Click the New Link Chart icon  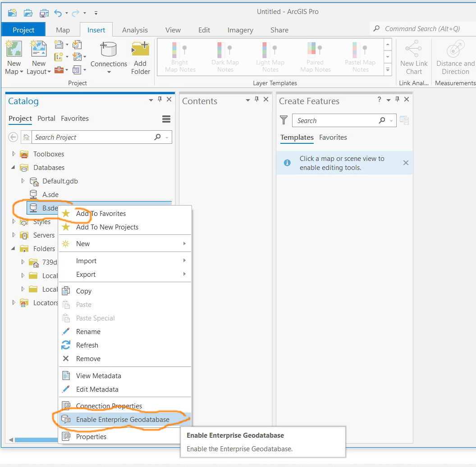point(413,49)
